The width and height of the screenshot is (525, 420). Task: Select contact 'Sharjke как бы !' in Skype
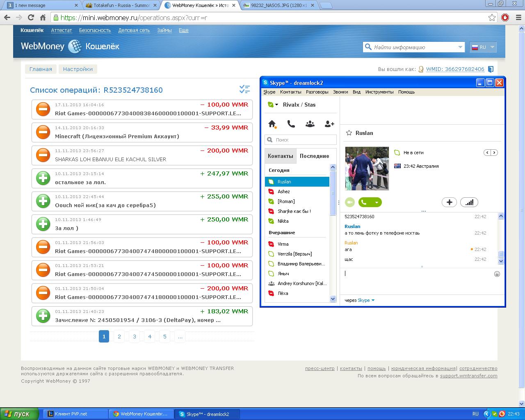point(297,211)
